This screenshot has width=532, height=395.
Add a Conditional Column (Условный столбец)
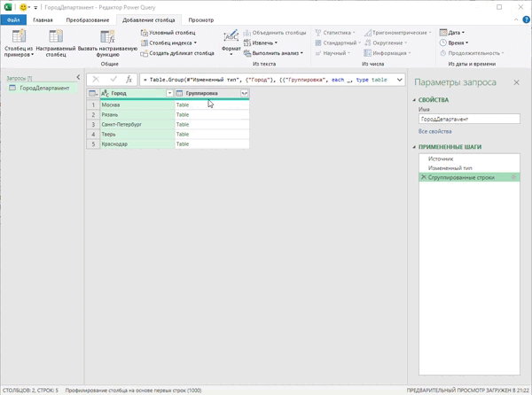[x=168, y=33]
